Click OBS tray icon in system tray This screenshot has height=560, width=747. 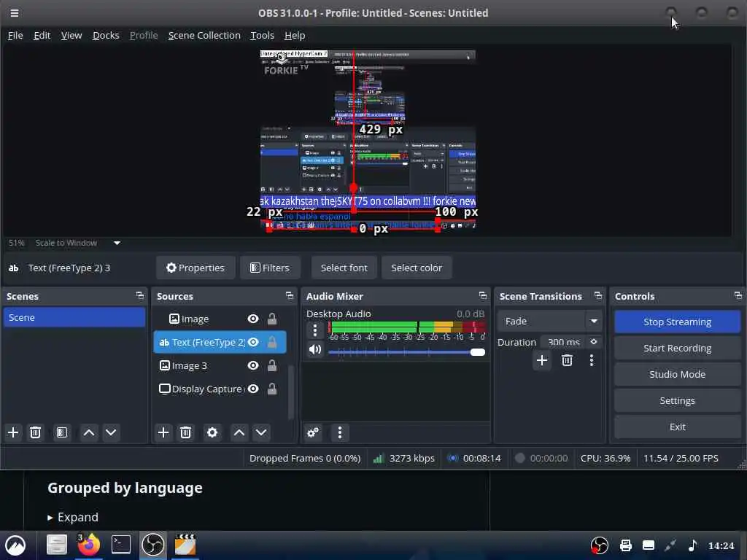pyautogui.click(x=600, y=545)
